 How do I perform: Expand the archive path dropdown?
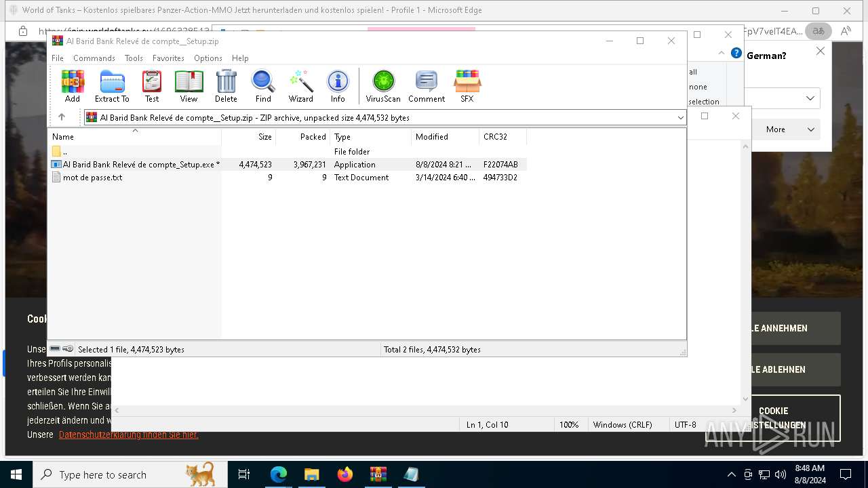click(680, 118)
